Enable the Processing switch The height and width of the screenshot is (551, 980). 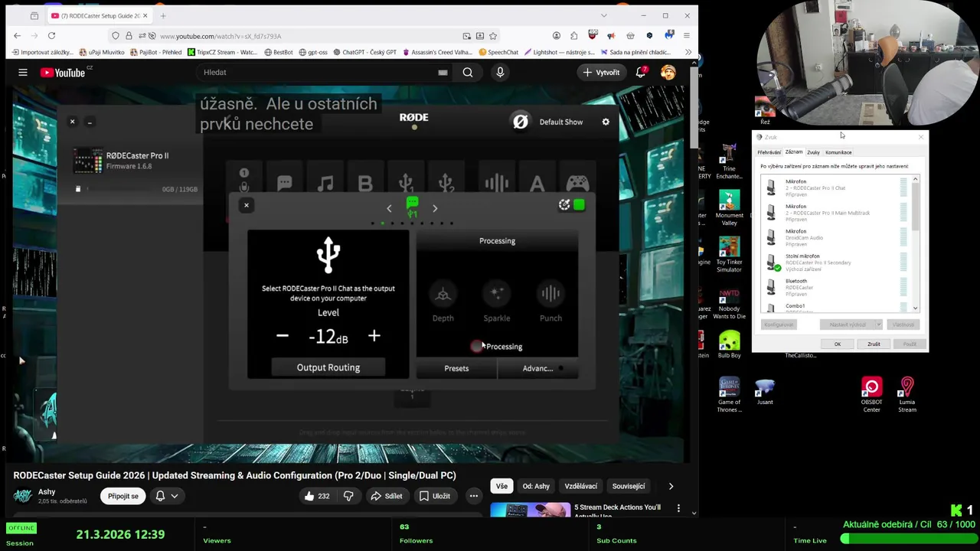tap(478, 347)
